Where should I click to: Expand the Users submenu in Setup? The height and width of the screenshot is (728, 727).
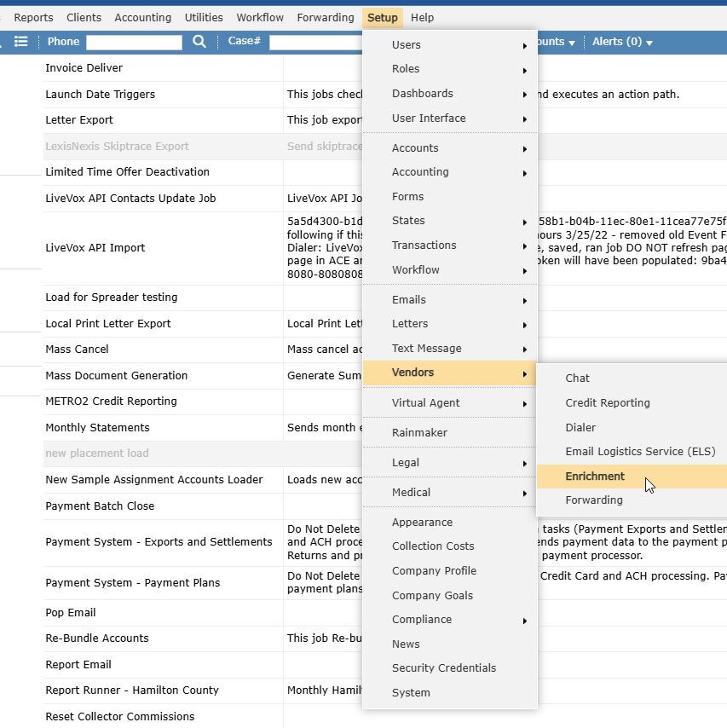click(x=407, y=44)
